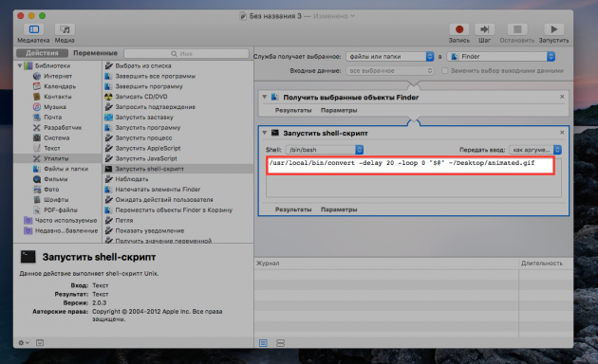This screenshot has height=364, width=598.
Task: Select Завершить все программы action
Action: (156, 76)
